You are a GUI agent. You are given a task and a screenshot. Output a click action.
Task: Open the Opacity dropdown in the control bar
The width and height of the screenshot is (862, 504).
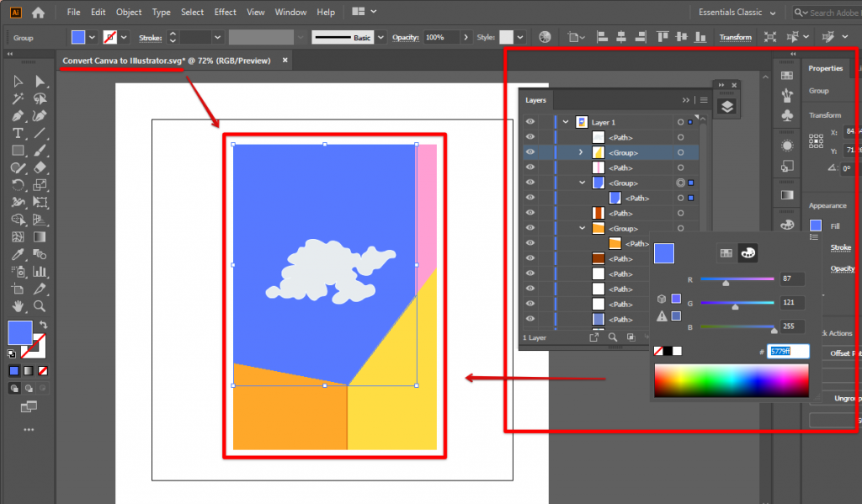(x=465, y=37)
